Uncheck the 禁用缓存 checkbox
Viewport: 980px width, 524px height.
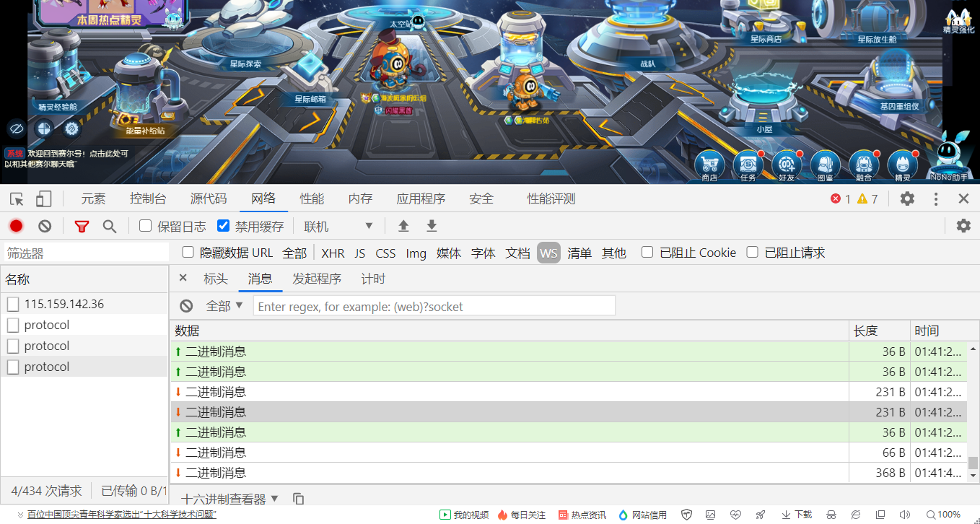[223, 226]
